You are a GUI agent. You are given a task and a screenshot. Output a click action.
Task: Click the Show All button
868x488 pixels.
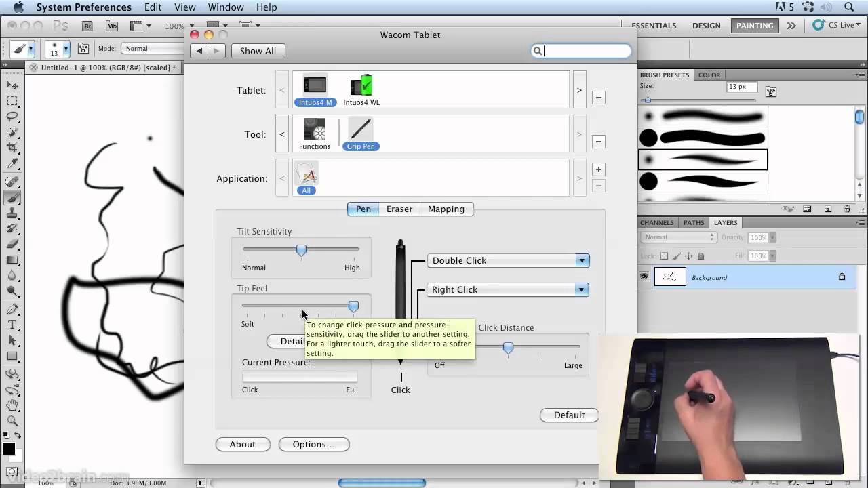coord(258,51)
